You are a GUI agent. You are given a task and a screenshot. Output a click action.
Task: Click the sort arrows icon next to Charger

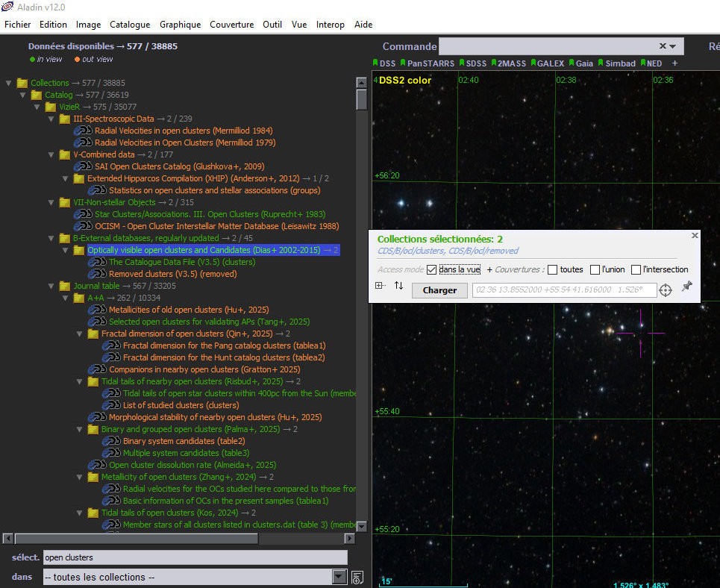click(398, 286)
